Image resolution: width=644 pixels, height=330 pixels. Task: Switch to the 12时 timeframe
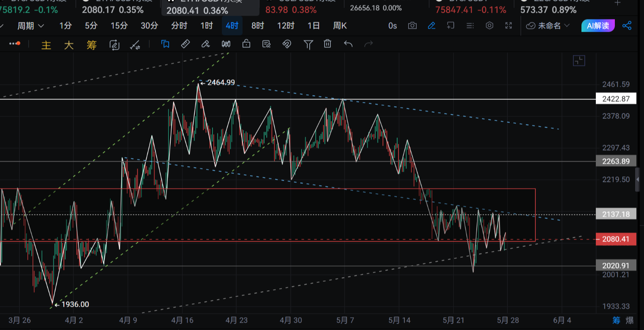click(x=286, y=26)
